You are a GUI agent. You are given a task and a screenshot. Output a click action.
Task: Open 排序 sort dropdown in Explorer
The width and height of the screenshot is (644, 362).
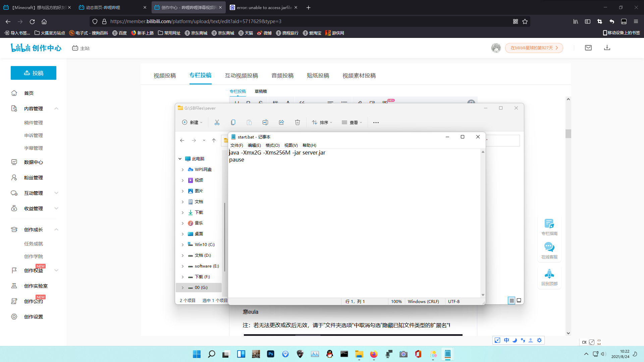coord(322,122)
